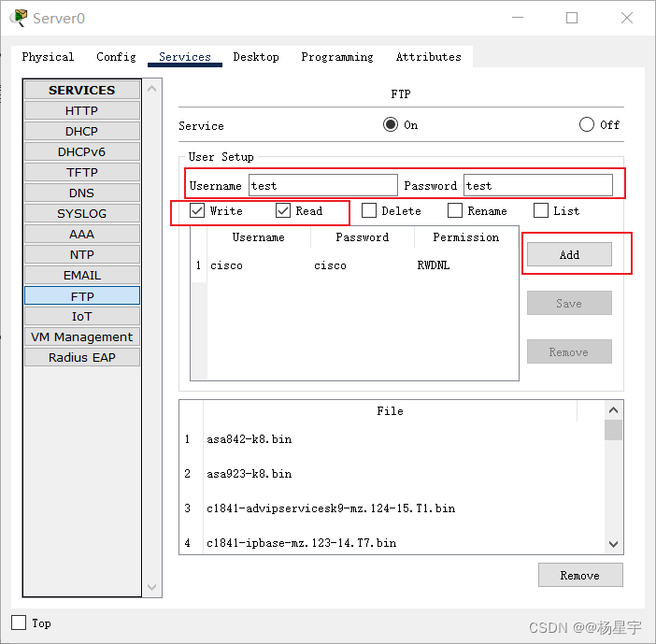Click the SERVICES header button
Image resolution: width=656 pixels, height=644 pixels.
tap(82, 90)
